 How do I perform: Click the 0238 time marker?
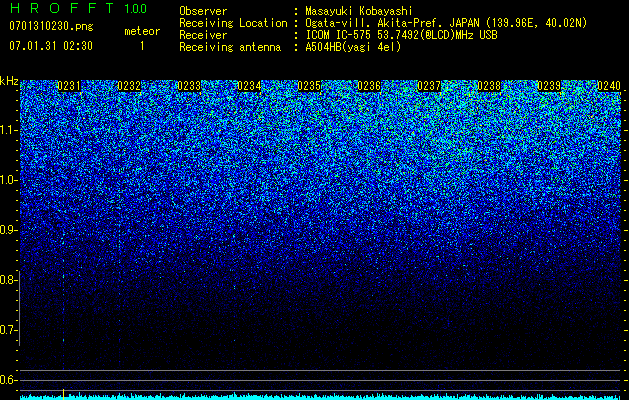(x=489, y=86)
